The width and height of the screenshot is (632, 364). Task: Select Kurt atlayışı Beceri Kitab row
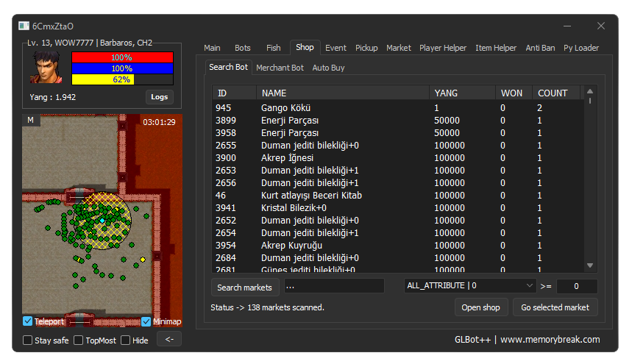[398, 196]
